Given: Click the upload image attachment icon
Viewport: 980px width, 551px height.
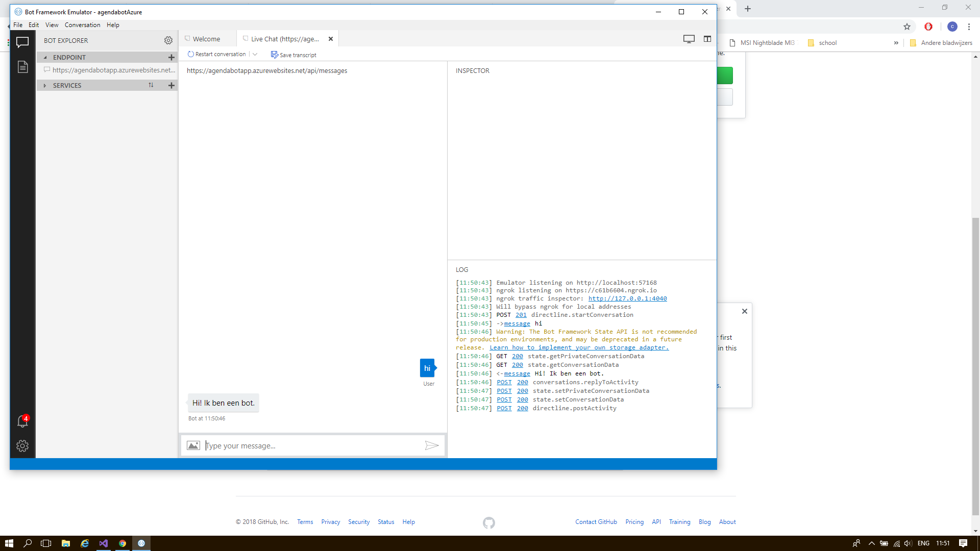Looking at the screenshot, I should coord(193,445).
